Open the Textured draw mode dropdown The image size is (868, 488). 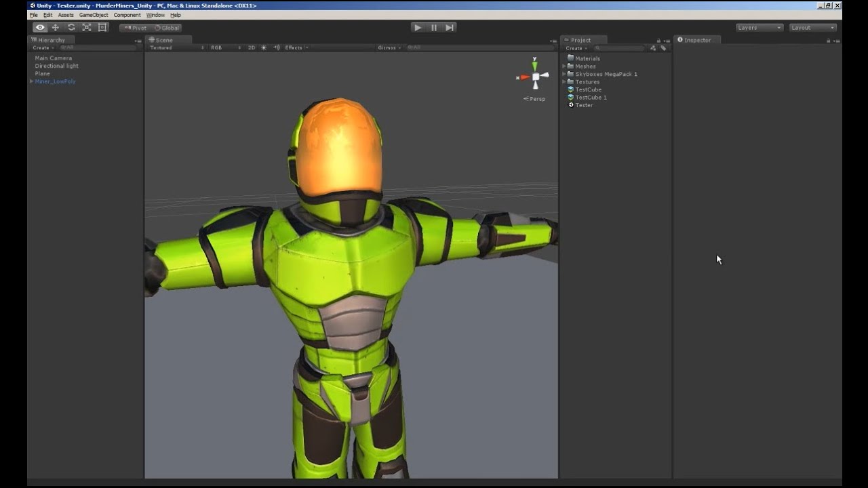click(x=176, y=48)
